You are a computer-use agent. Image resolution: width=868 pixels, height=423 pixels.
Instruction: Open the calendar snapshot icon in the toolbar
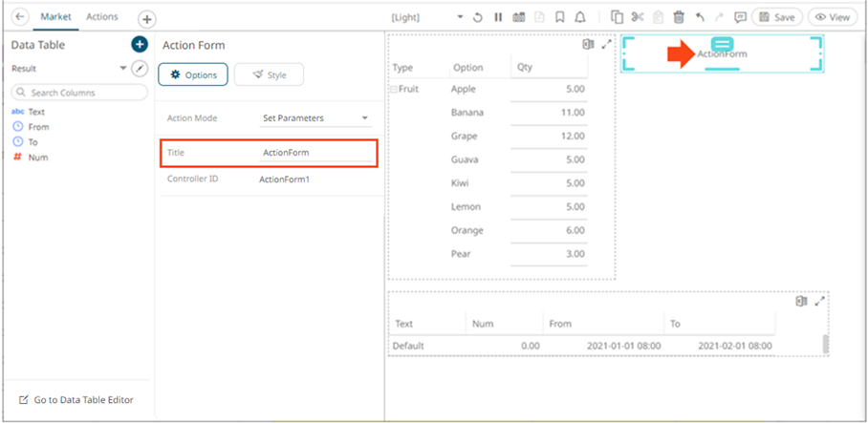tap(519, 17)
